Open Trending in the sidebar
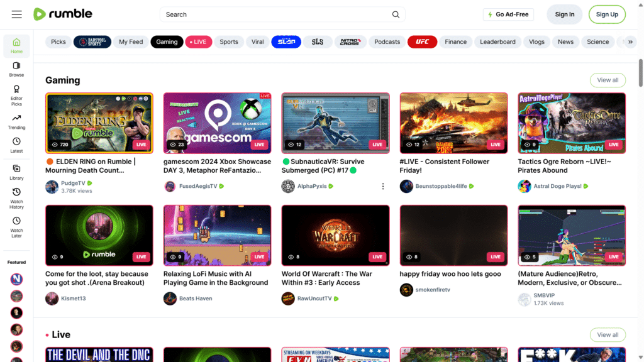 tap(16, 122)
